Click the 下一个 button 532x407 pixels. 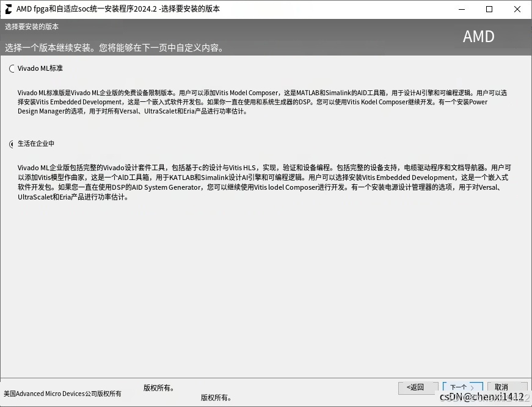[x=462, y=387]
